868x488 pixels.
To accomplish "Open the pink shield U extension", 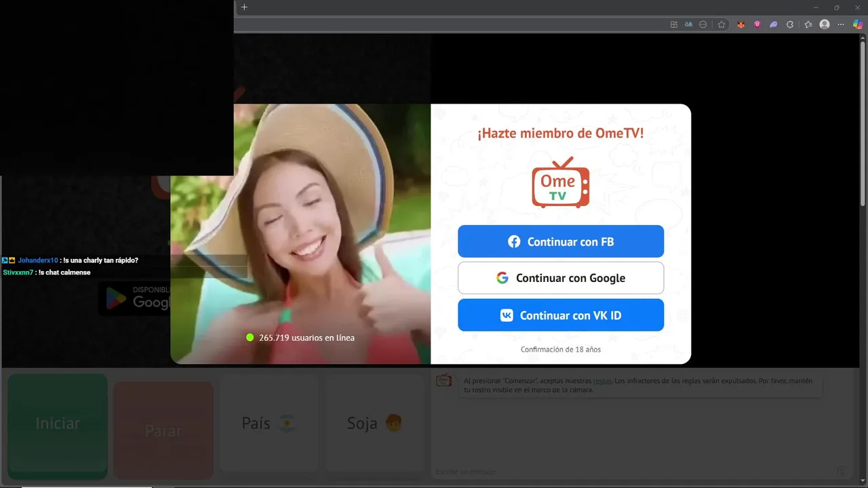I will (757, 24).
